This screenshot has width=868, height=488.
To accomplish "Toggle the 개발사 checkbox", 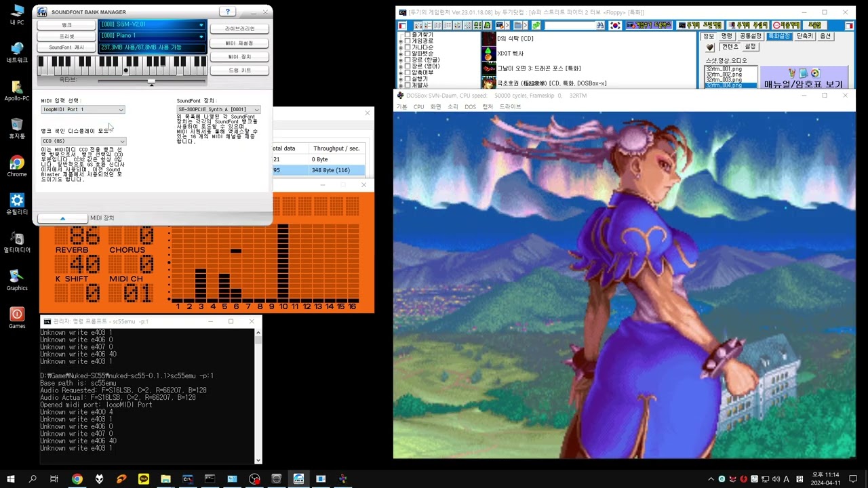I will coord(408,85).
